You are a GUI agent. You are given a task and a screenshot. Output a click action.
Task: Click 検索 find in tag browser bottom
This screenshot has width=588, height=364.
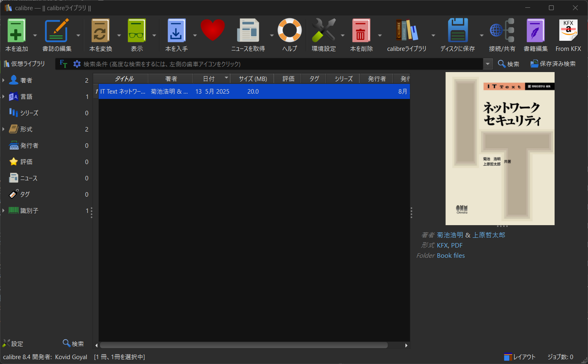tap(73, 344)
